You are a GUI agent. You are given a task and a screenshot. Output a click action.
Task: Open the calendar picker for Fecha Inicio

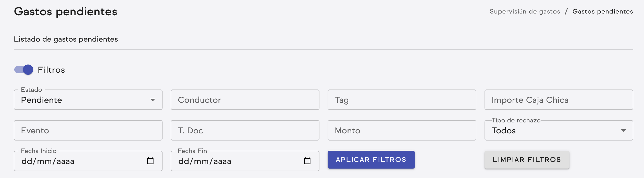click(150, 161)
